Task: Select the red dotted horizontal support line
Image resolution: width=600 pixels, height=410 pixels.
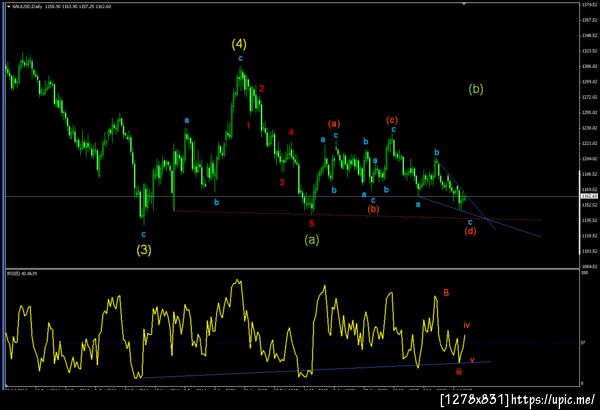Action: click(358, 216)
